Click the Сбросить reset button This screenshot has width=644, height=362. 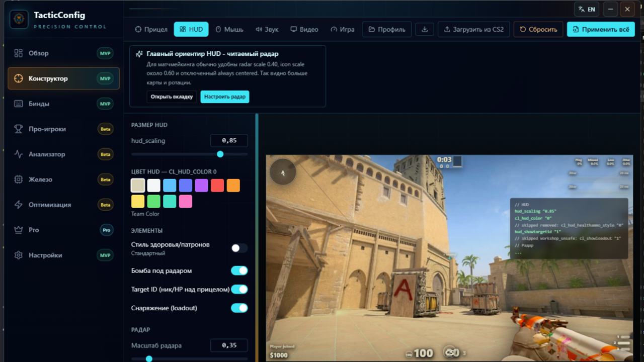pos(538,29)
